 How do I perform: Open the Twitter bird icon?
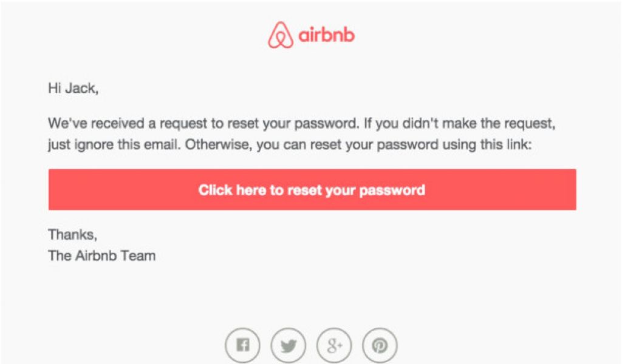point(289,345)
